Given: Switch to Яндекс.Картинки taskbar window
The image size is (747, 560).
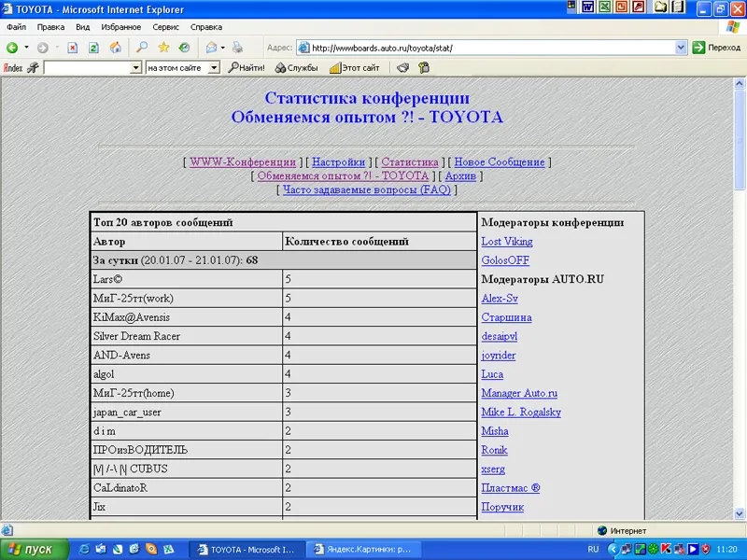Looking at the screenshot, I should point(362,550).
